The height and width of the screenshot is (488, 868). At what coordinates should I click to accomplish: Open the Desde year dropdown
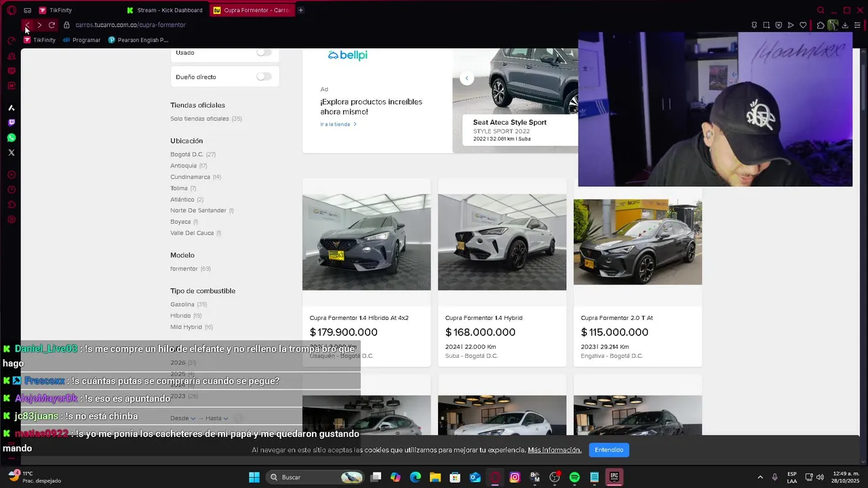(183, 418)
